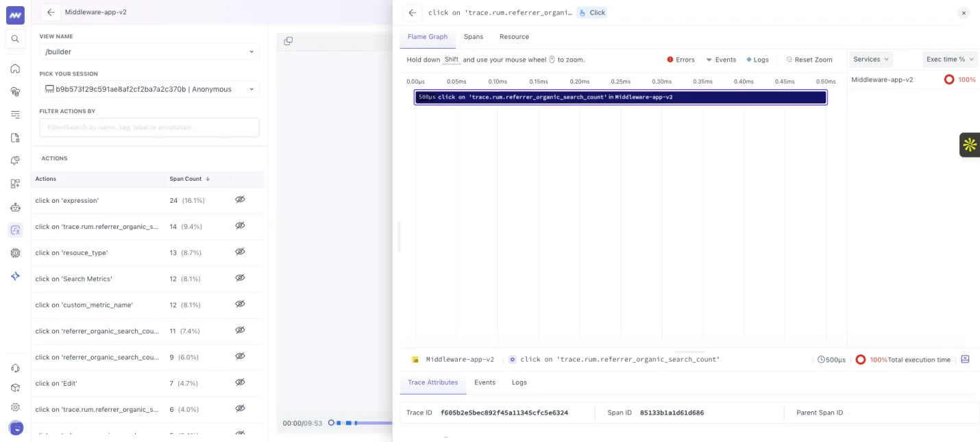Switch to the Resource tab

(x=514, y=37)
